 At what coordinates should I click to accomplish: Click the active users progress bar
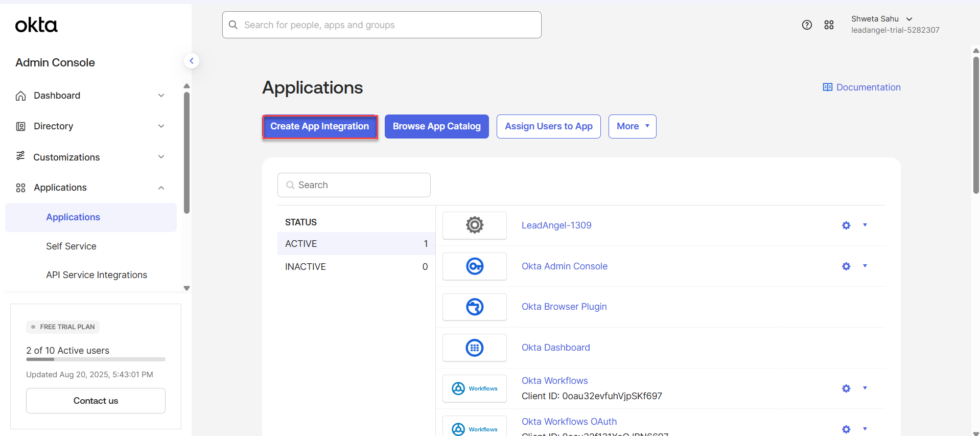(x=96, y=359)
